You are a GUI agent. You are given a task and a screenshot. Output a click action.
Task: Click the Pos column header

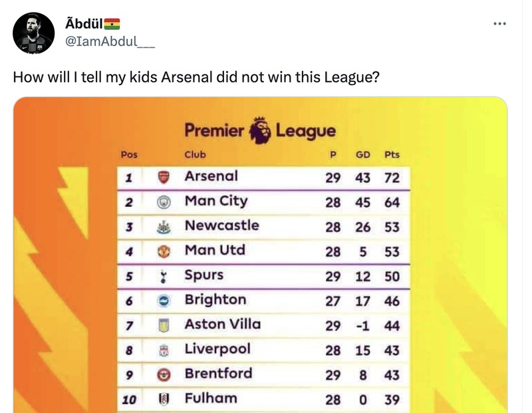tap(129, 154)
